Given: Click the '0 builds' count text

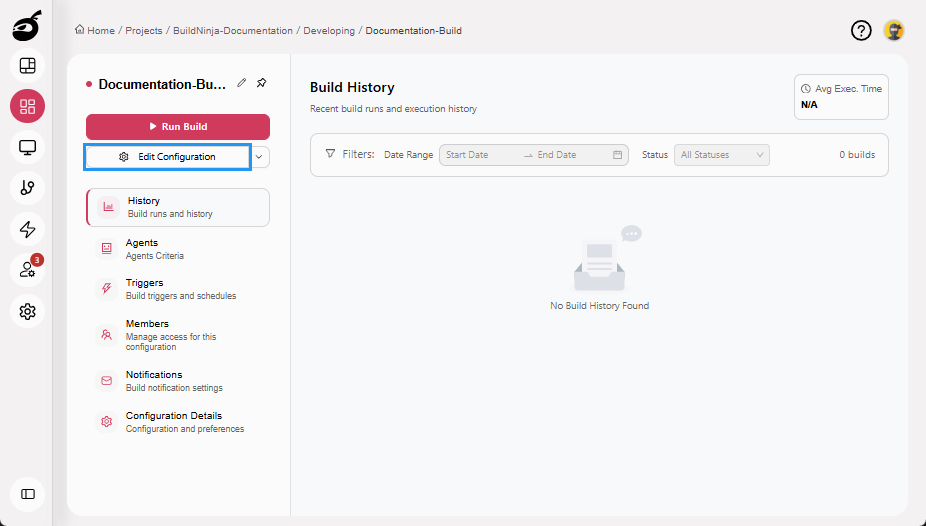Looking at the screenshot, I should click(x=857, y=155).
